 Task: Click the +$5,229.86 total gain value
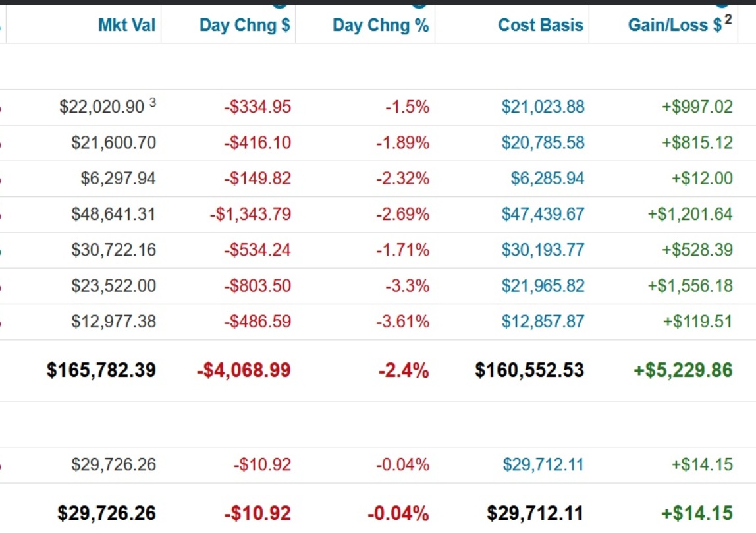pos(683,370)
